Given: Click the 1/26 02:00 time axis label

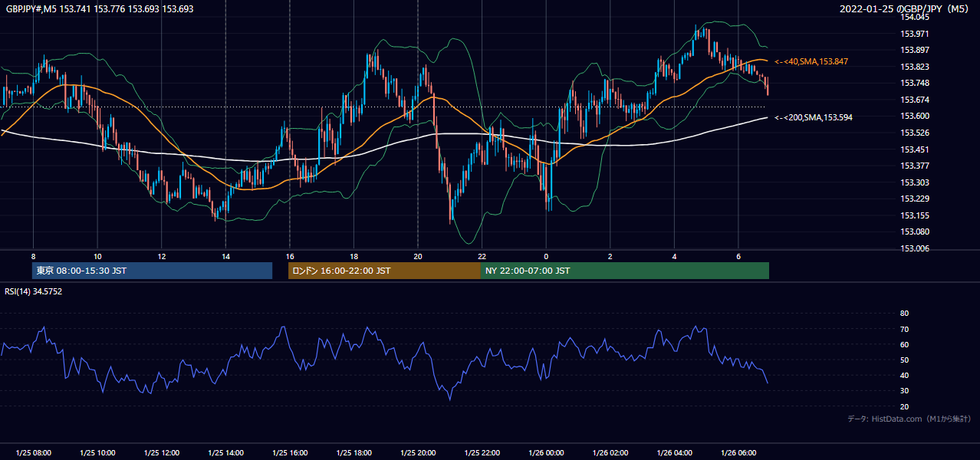Looking at the screenshot, I should 610,453.
